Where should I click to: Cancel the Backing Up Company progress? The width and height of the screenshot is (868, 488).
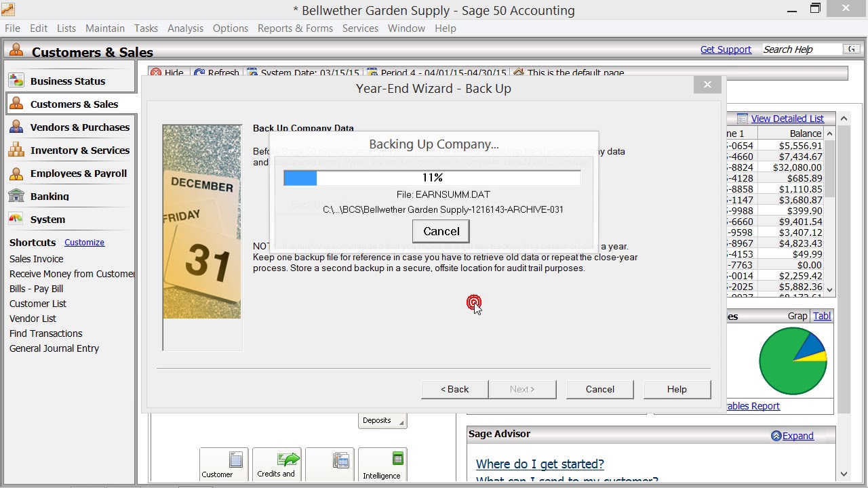[x=441, y=231]
